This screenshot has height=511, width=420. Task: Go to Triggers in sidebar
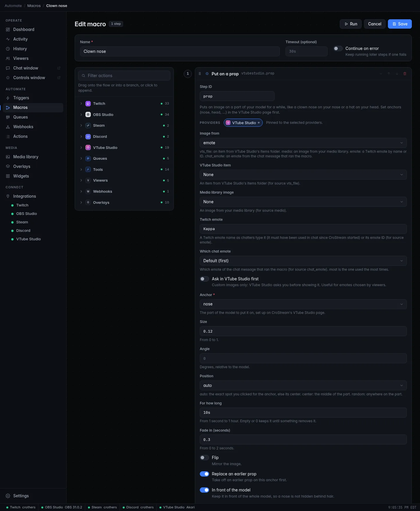pos(33,98)
